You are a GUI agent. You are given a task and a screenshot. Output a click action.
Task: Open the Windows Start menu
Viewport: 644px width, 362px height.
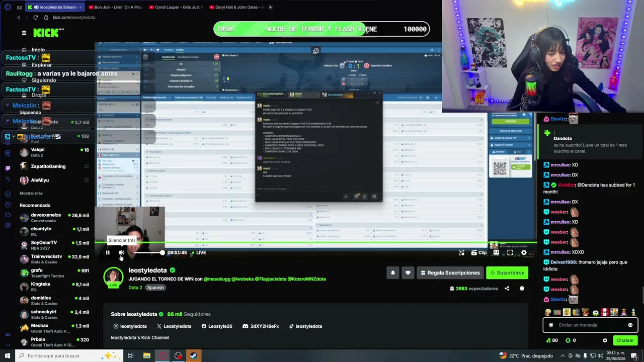(8, 356)
